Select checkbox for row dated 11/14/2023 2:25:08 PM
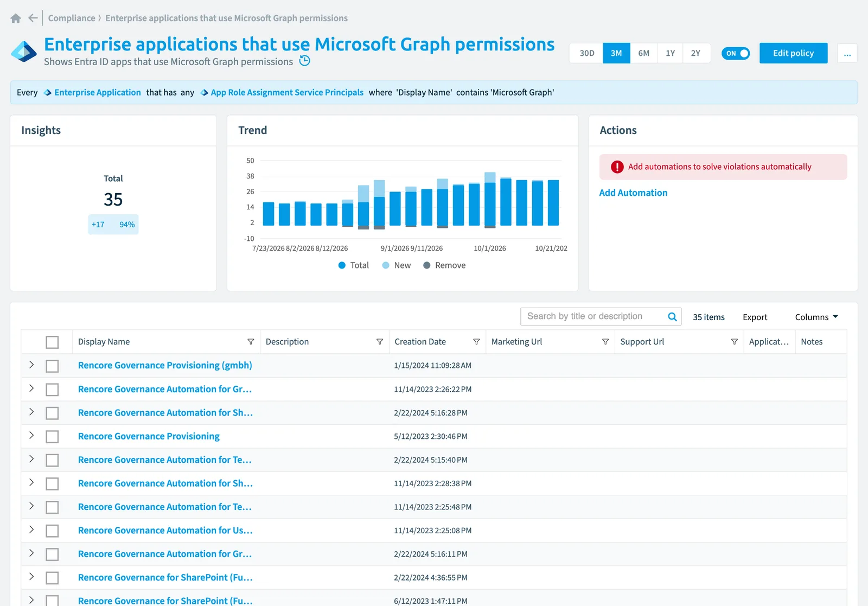 pyautogui.click(x=52, y=531)
